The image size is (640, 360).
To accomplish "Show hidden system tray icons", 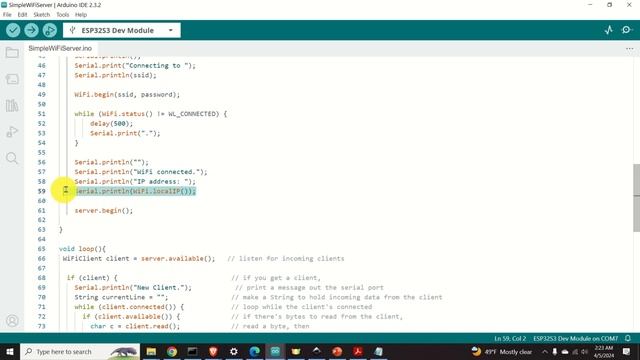I will tap(544, 351).
